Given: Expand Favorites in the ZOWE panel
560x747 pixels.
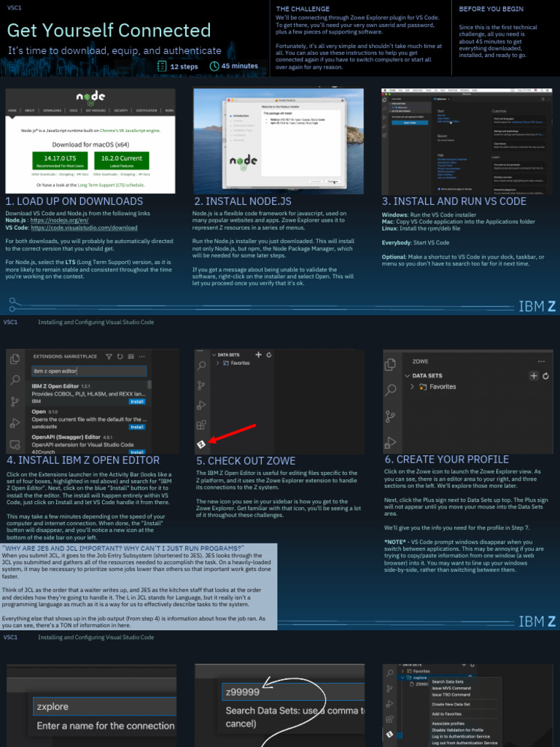Looking at the screenshot, I should coord(412,387).
